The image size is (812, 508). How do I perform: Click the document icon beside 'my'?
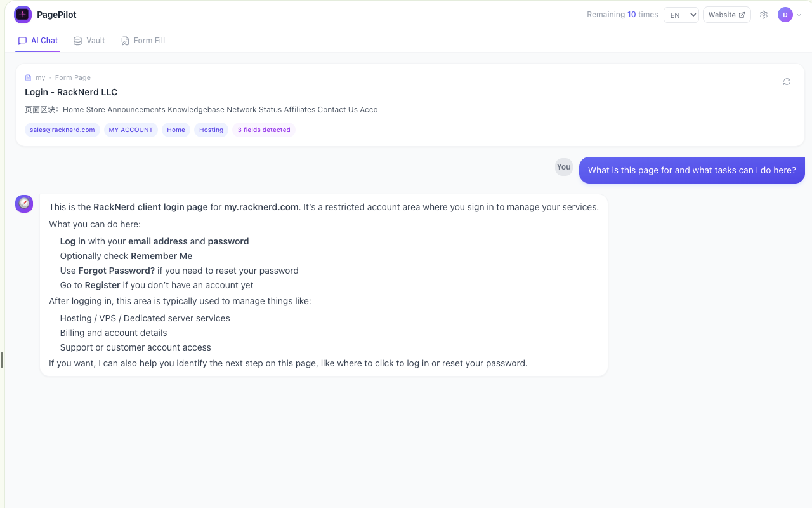28,77
